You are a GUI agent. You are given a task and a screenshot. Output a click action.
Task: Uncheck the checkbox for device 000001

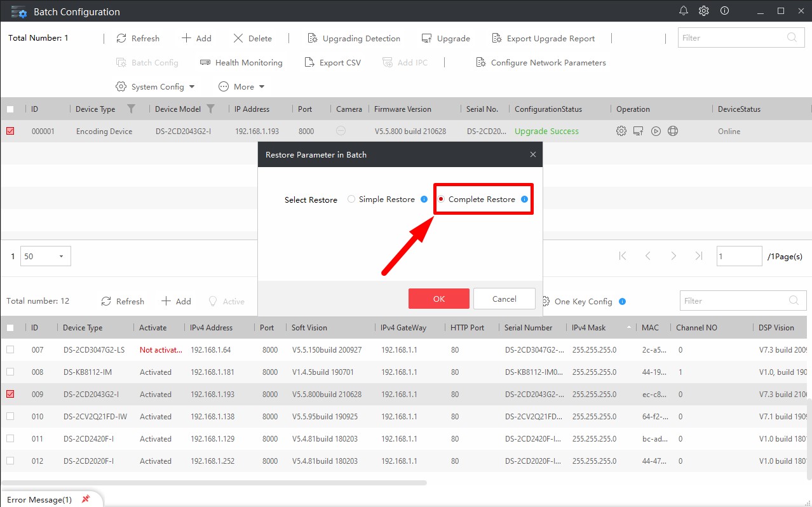click(10, 131)
